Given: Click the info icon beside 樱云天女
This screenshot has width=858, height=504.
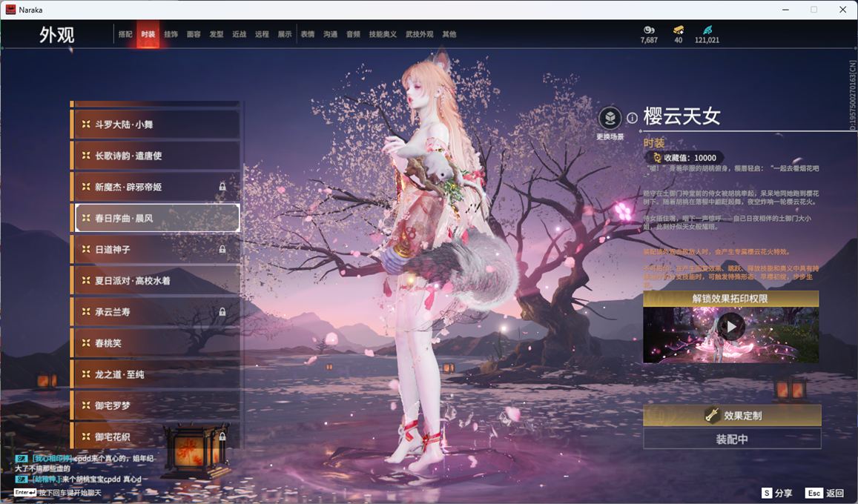Looking at the screenshot, I should [x=632, y=118].
